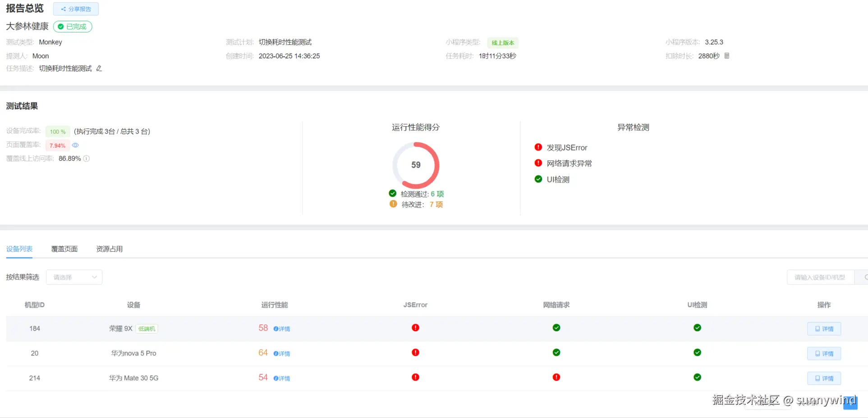This screenshot has width=868, height=418.
Task: Click the UI检测 green check for 华为 Mate 30 5G
Action: (x=697, y=377)
